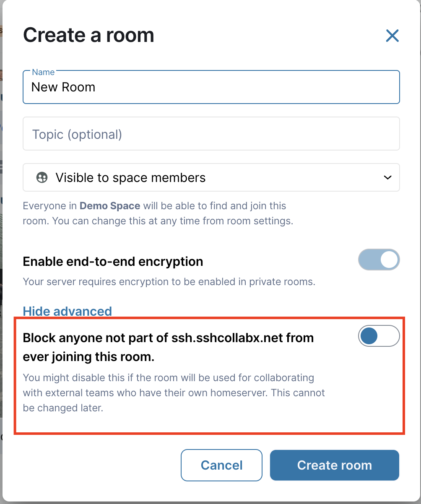Viewport: 421px width, 504px height.
Task: Collapse the section via Hide advanced
Action: point(67,311)
